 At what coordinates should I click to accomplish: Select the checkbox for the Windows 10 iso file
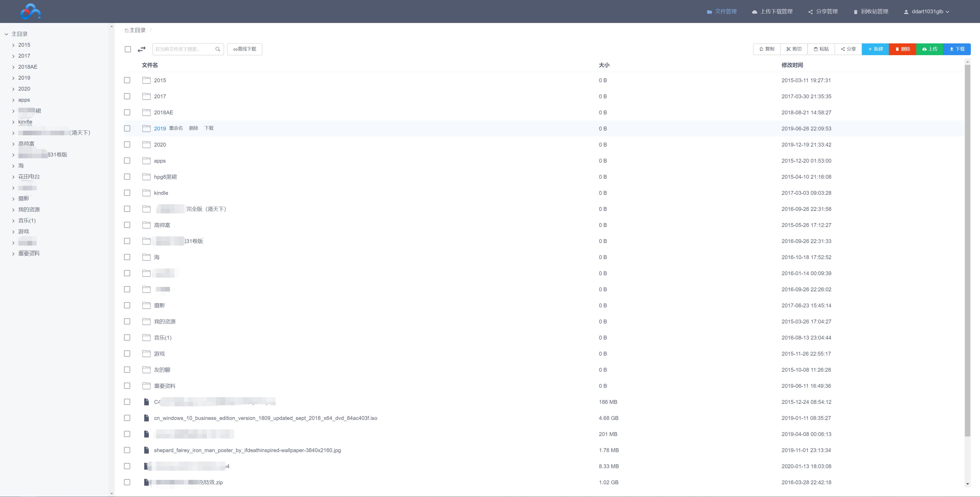point(127,418)
